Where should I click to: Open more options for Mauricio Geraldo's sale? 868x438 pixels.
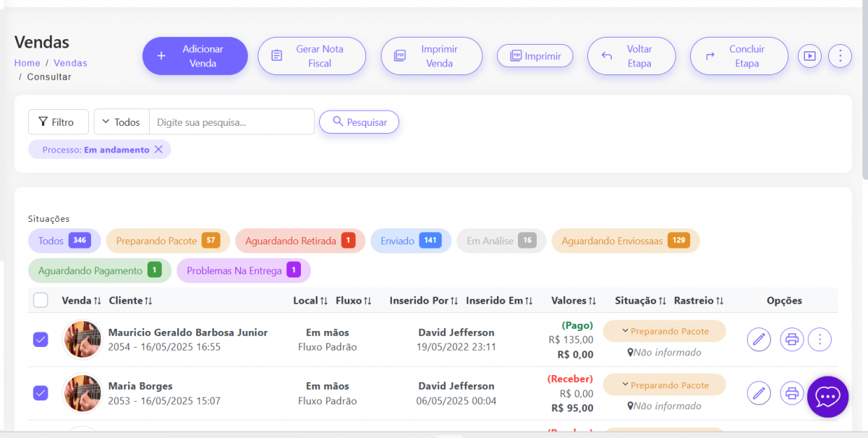820,339
